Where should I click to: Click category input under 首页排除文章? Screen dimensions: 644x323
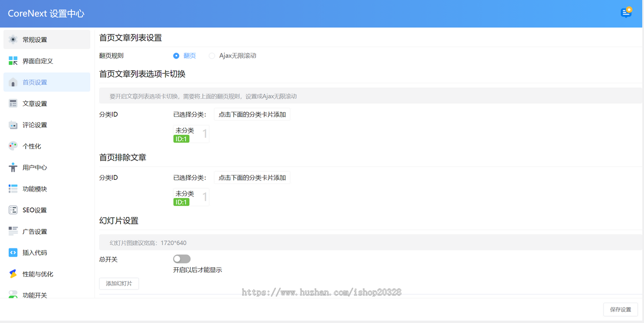coord(252,178)
